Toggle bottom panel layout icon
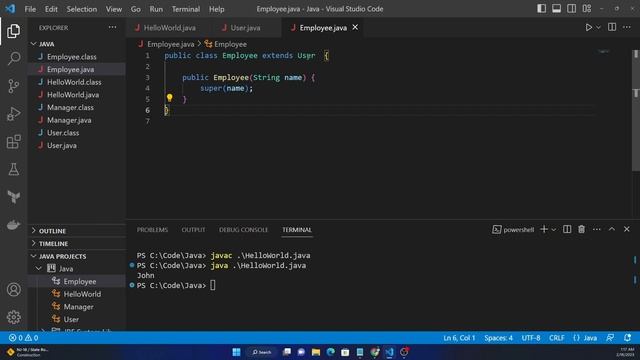 [556, 9]
